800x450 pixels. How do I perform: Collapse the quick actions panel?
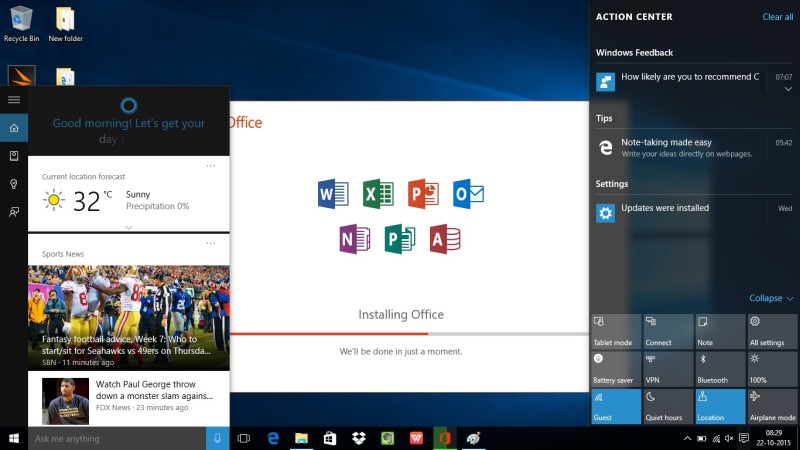click(771, 298)
